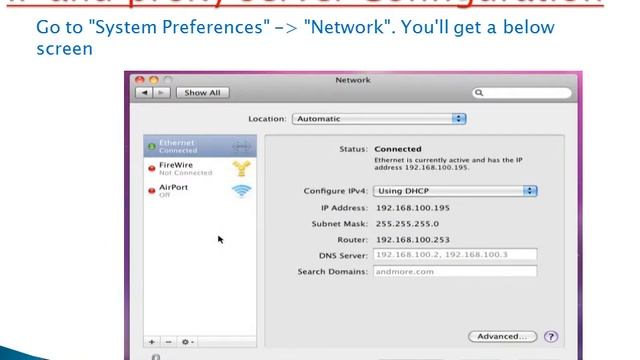Click the Connected status text
Viewport: 640px width, 360px height.
tap(398, 149)
